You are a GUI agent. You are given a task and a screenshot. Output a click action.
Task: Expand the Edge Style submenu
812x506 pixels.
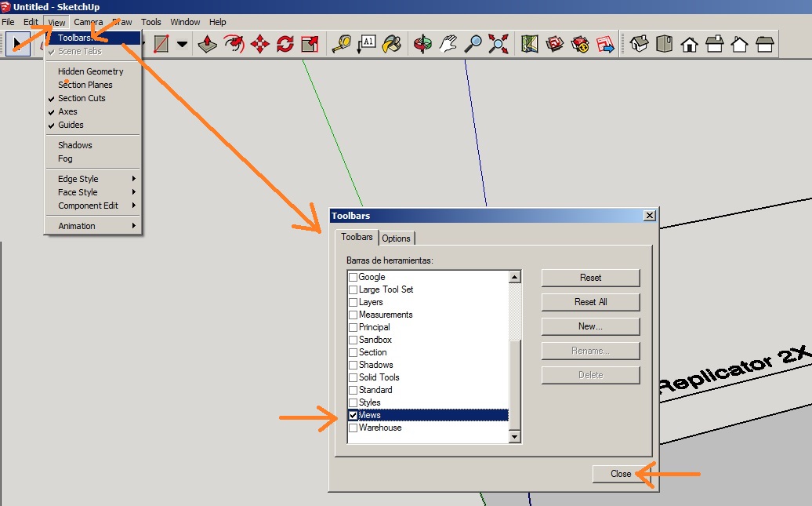point(93,179)
